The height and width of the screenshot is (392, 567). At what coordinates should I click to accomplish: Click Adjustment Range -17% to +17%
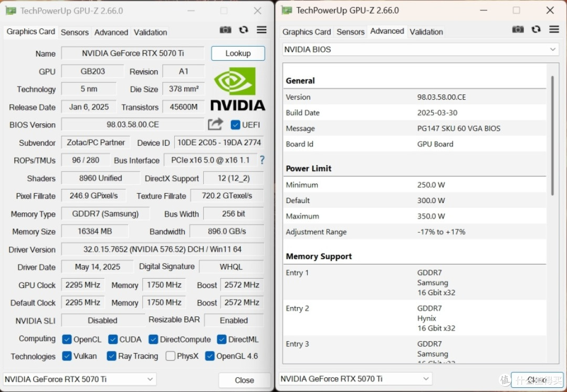pos(415,232)
